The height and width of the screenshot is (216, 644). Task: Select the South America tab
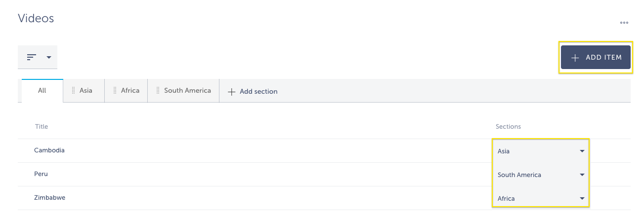183,91
